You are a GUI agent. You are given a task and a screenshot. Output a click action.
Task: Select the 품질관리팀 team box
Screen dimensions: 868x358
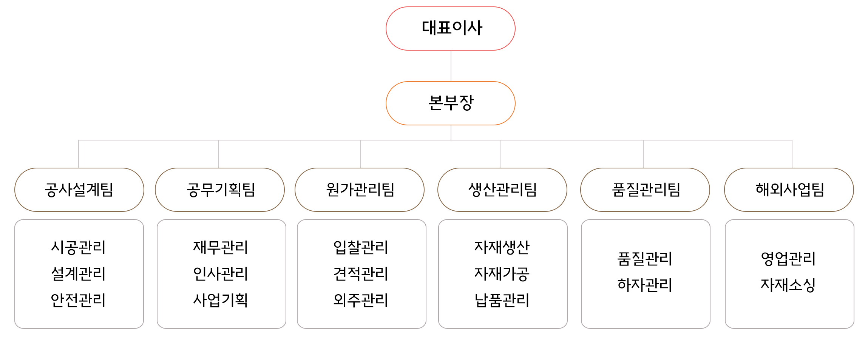coord(645,190)
